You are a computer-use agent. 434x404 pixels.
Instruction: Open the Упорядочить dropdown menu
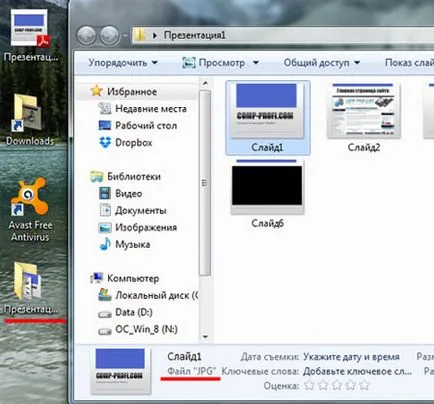tap(123, 63)
